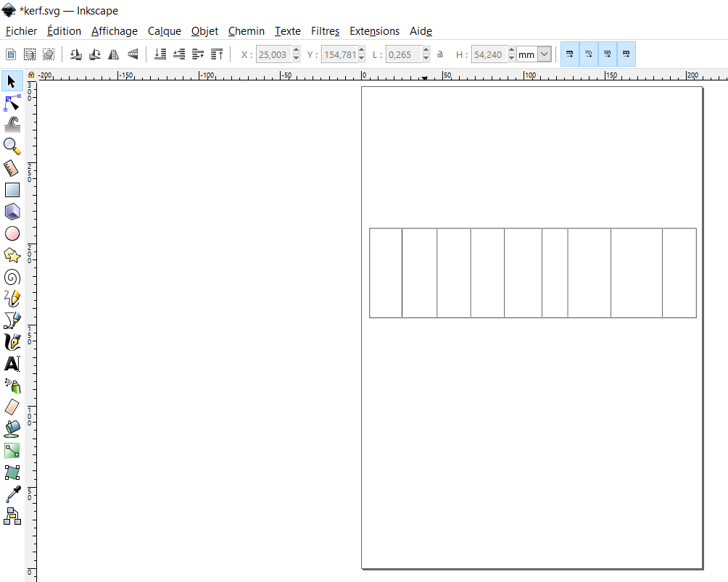Viewport: 728px width, 582px height.
Task: Toggle width/height ratio lock
Action: [x=440, y=54]
